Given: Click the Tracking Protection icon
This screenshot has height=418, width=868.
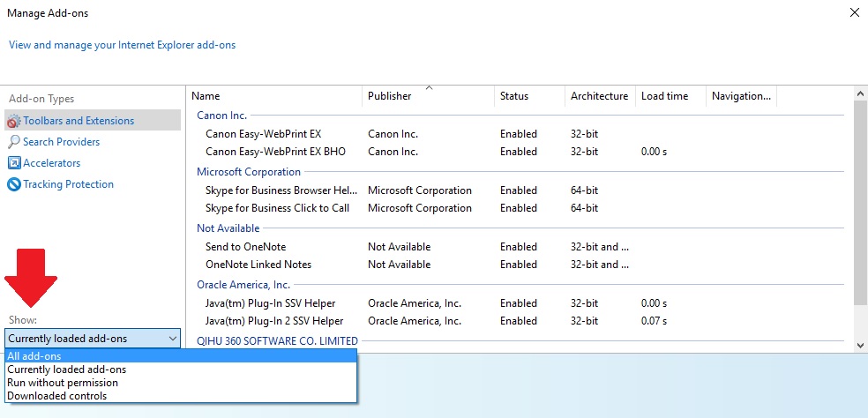Looking at the screenshot, I should coord(14,183).
